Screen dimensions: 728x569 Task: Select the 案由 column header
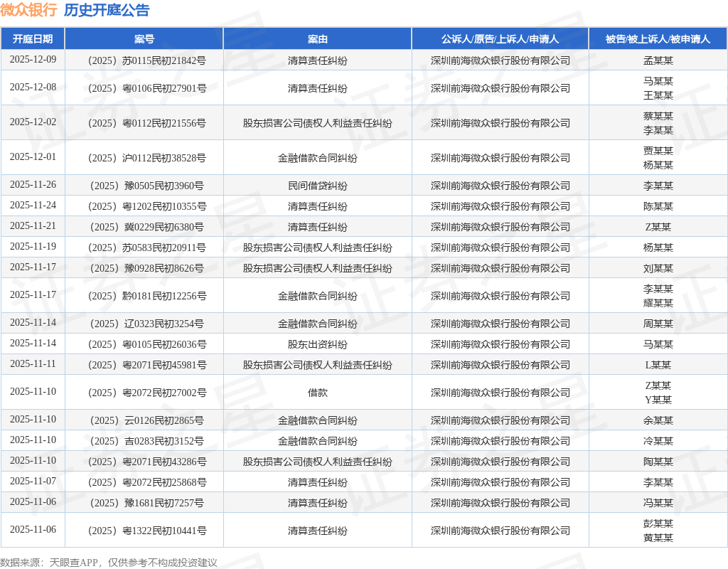tap(318, 39)
